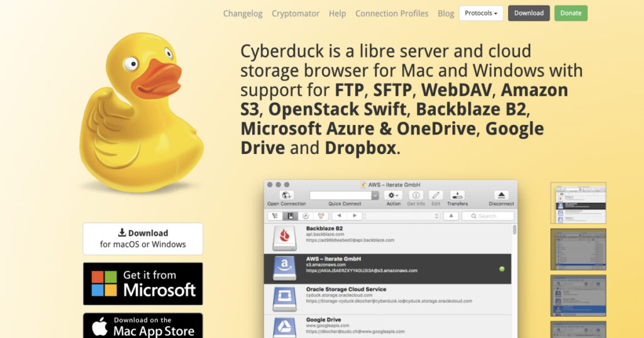Select the Bookmarks view icon
Screen dimensions: 644x338
point(291,215)
